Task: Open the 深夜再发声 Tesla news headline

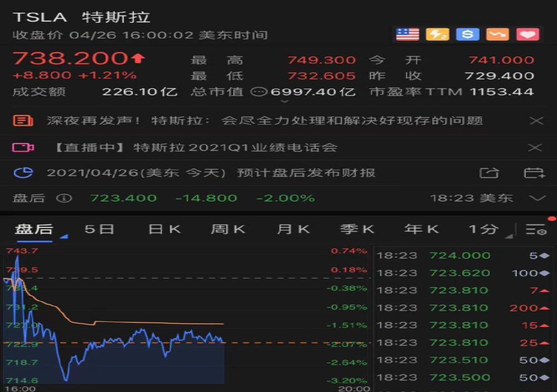Action: click(265, 121)
